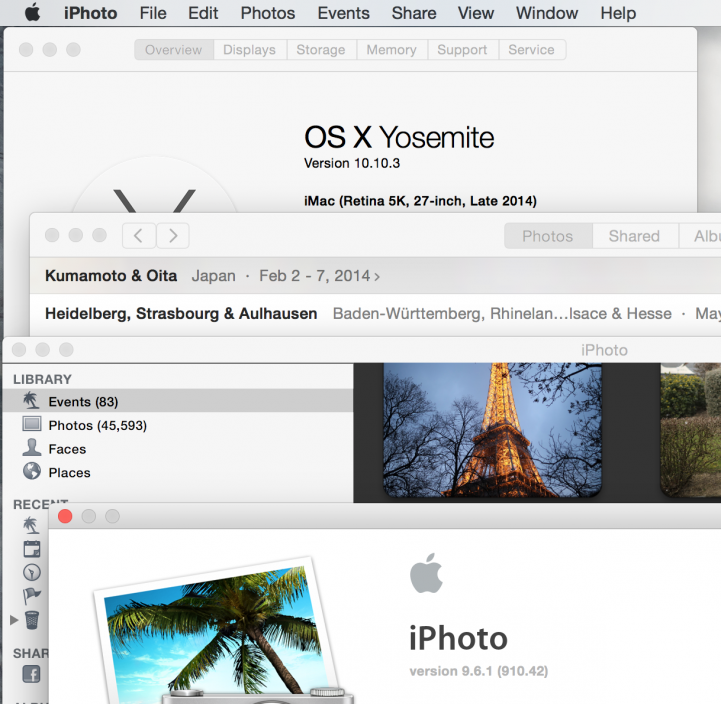Go back in the Photos app window
Image resolution: width=721 pixels, height=704 pixels.
138,236
